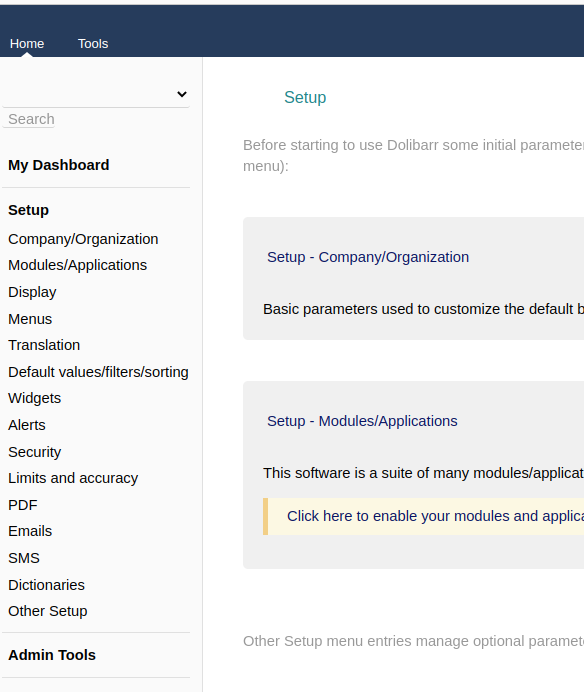Open My Dashboard in the sidebar
The image size is (584, 692).
click(59, 165)
